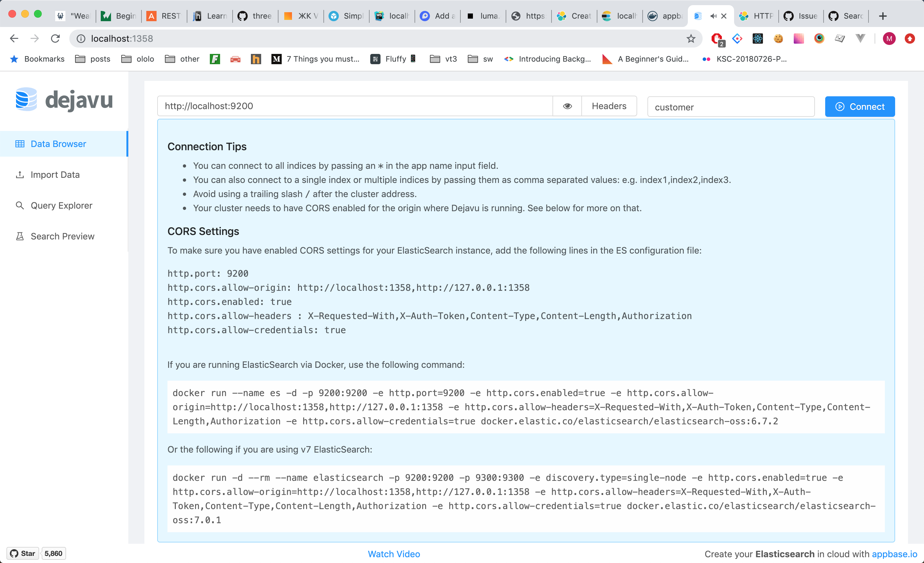924x563 pixels.
Task: Navigate back in the browser
Action: 14,38
